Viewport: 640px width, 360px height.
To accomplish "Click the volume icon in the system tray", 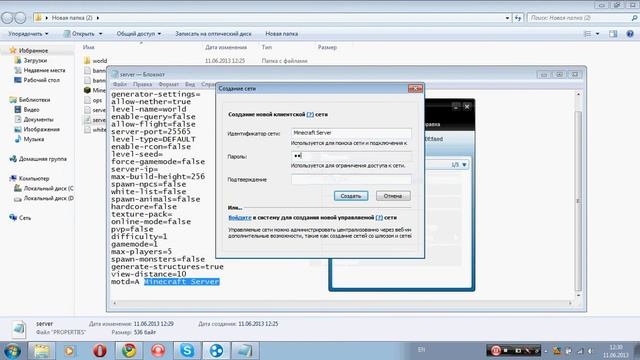I will [590, 351].
